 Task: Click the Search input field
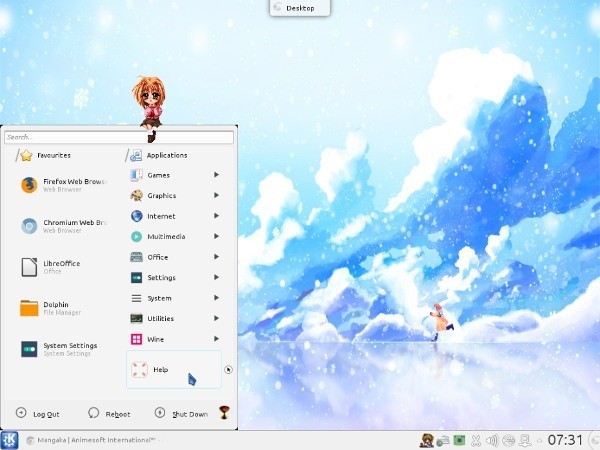pyautogui.click(x=120, y=137)
